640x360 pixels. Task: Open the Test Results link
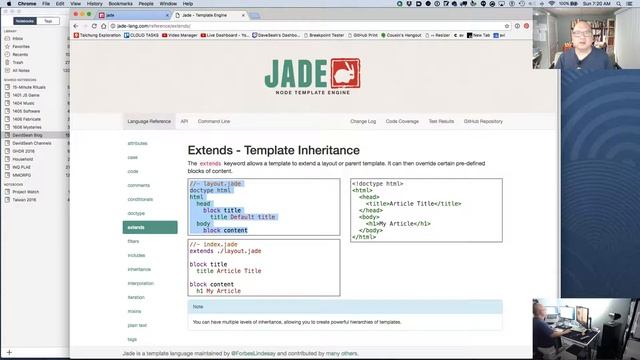click(x=441, y=122)
